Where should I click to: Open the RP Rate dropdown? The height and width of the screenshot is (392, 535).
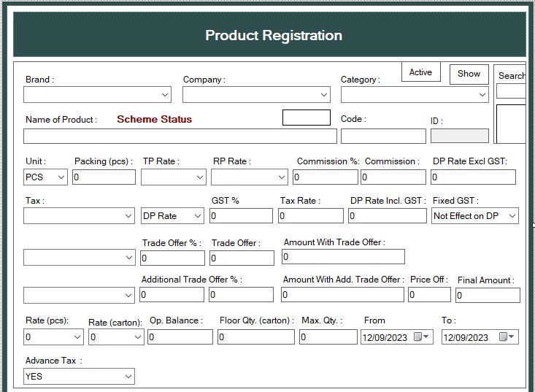click(x=282, y=177)
